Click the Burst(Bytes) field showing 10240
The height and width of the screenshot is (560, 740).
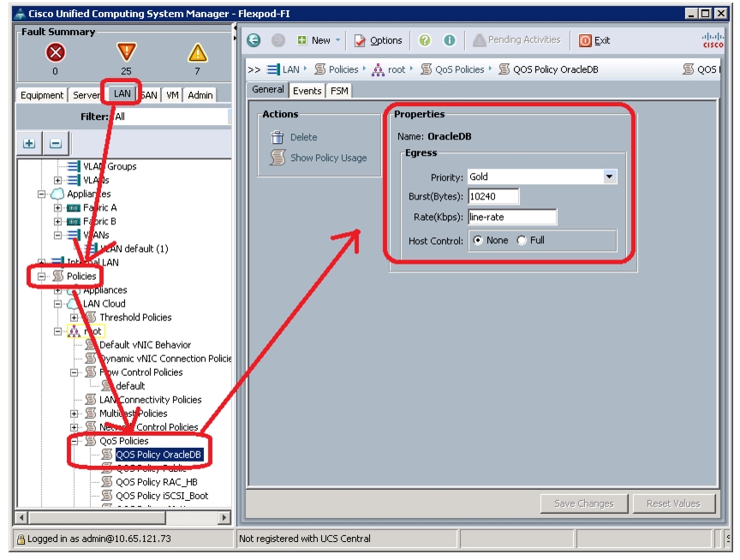(493, 197)
